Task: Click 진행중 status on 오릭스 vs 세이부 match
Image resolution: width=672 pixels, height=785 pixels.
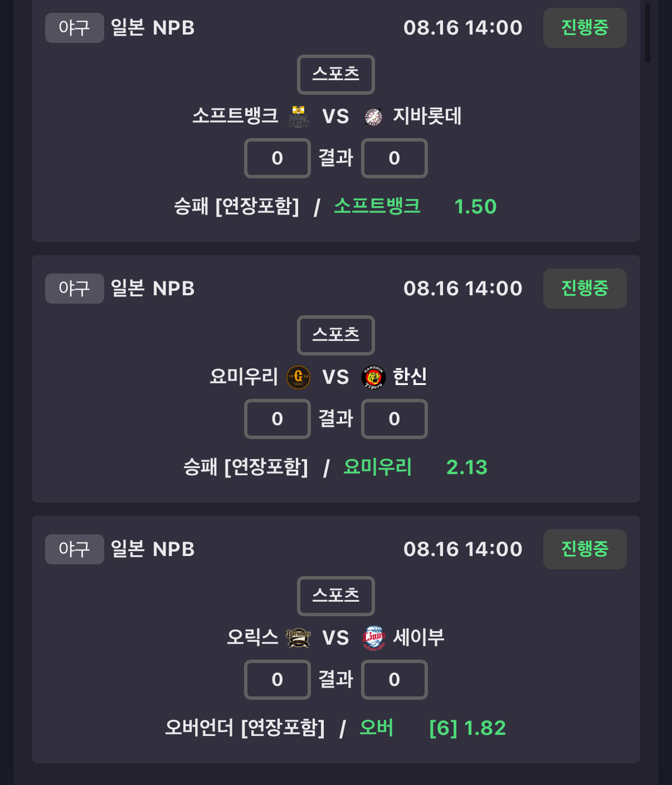Action: coord(585,549)
